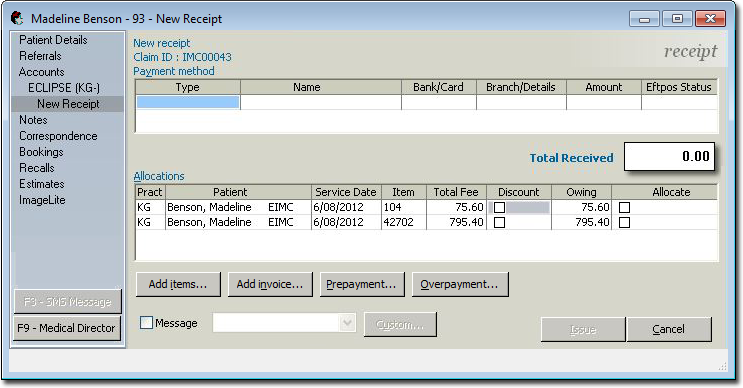The height and width of the screenshot is (388, 743).
Task: Go to Referrals section
Action: 40,56
